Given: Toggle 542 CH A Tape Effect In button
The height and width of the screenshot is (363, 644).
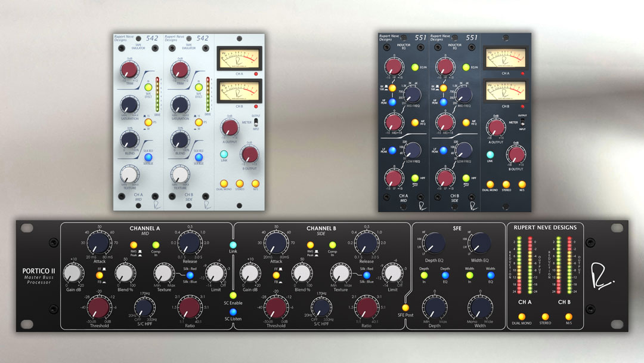Looking at the screenshot, I should pyautogui.click(x=148, y=87).
